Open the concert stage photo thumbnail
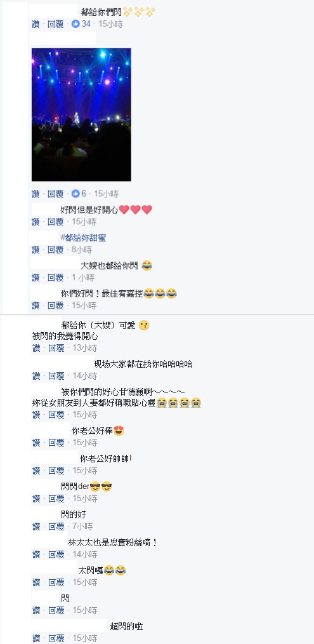Screen dimensions: 314x644 [x=81, y=114]
